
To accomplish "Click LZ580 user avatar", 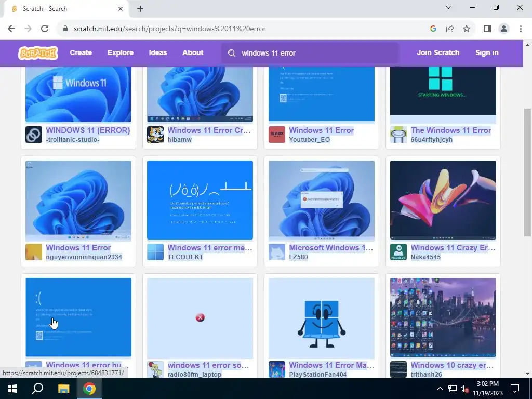I will coord(277,252).
